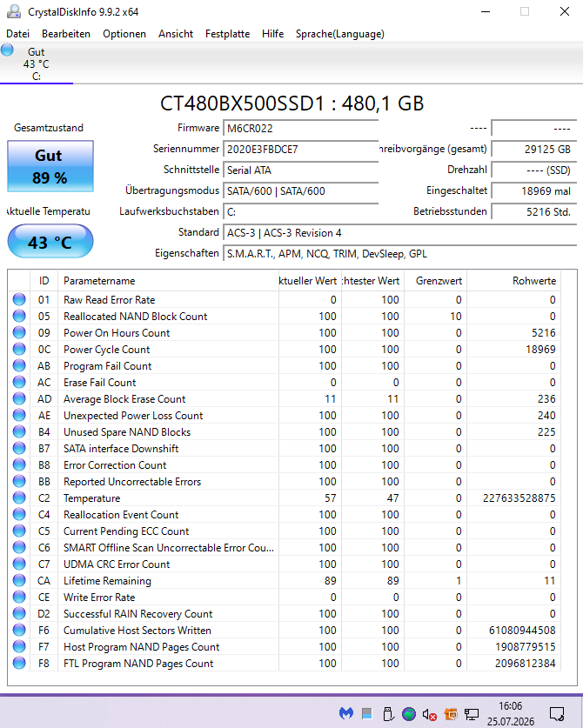Click the Grenzwert column header
Screen dimensions: 583x728
coord(436,281)
